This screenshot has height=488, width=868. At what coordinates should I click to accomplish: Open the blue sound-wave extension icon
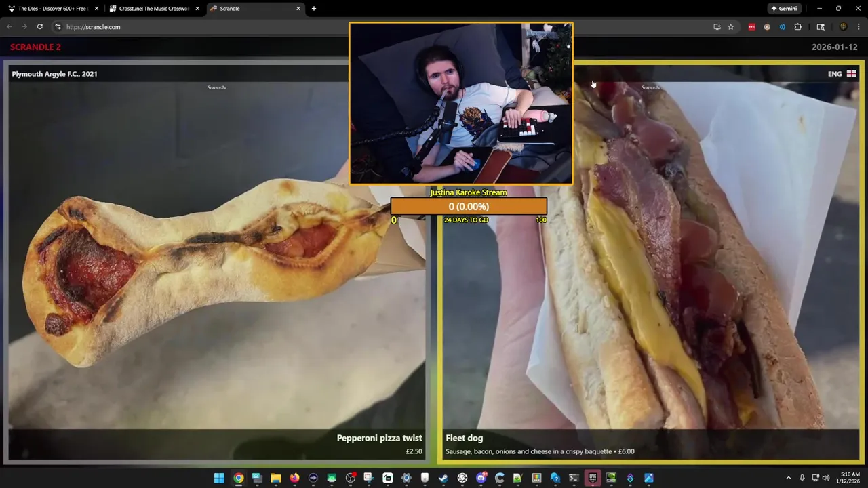point(782,26)
